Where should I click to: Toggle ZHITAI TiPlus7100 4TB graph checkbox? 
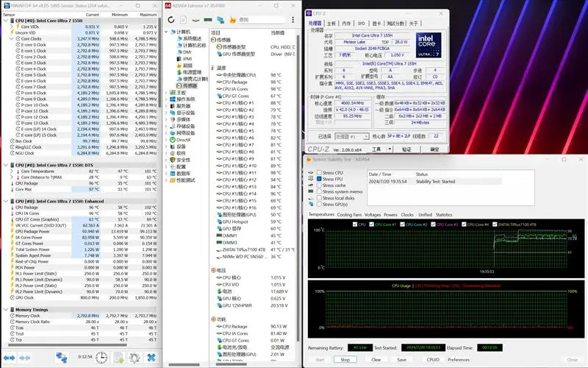[x=495, y=224]
